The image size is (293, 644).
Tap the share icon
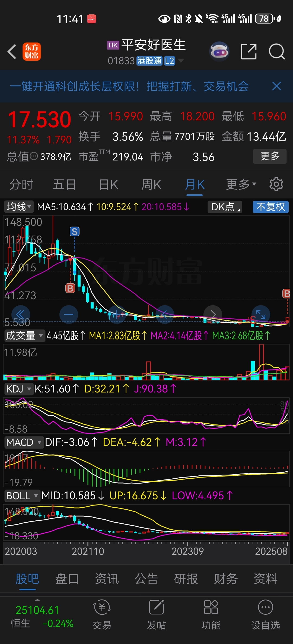(249, 51)
